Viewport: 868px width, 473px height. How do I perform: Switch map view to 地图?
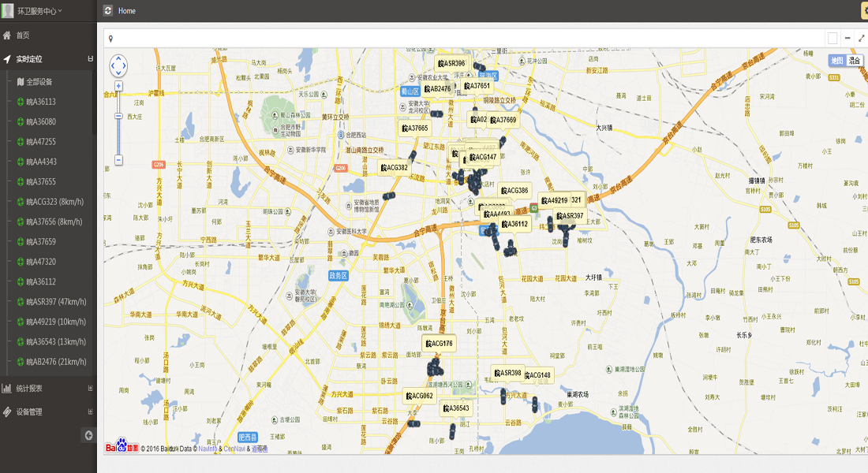pos(837,60)
